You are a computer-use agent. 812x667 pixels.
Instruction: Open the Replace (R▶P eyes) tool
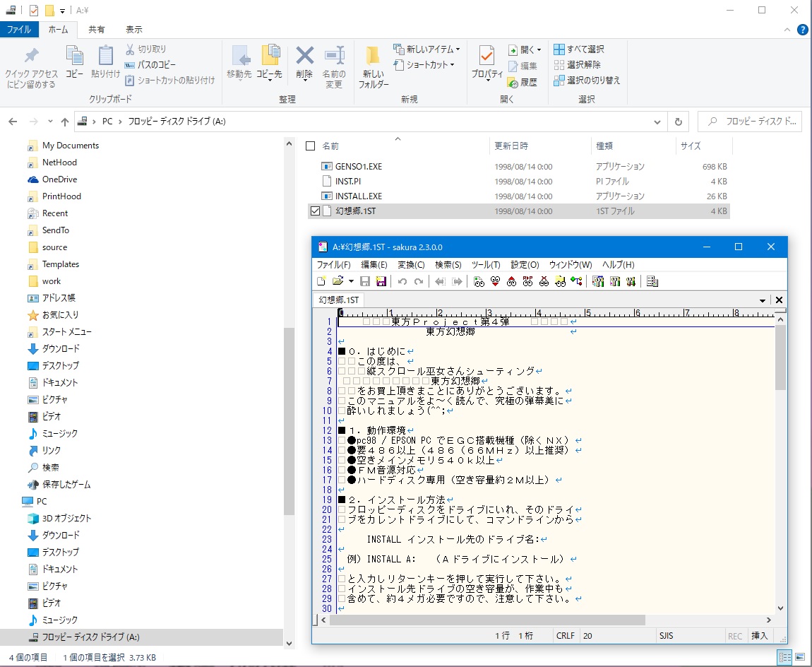click(x=527, y=281)
